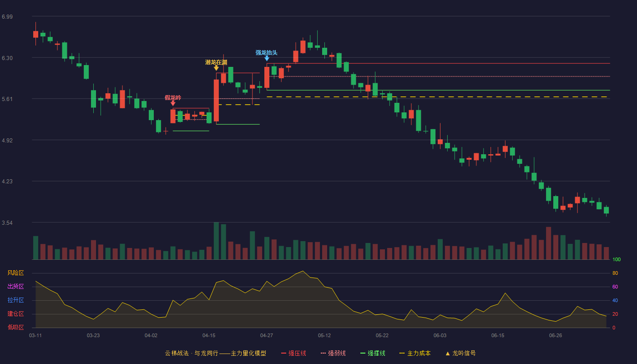Click the 6.99 price axis label
This screenshot has height=364, width=637.
pos(7,17)
